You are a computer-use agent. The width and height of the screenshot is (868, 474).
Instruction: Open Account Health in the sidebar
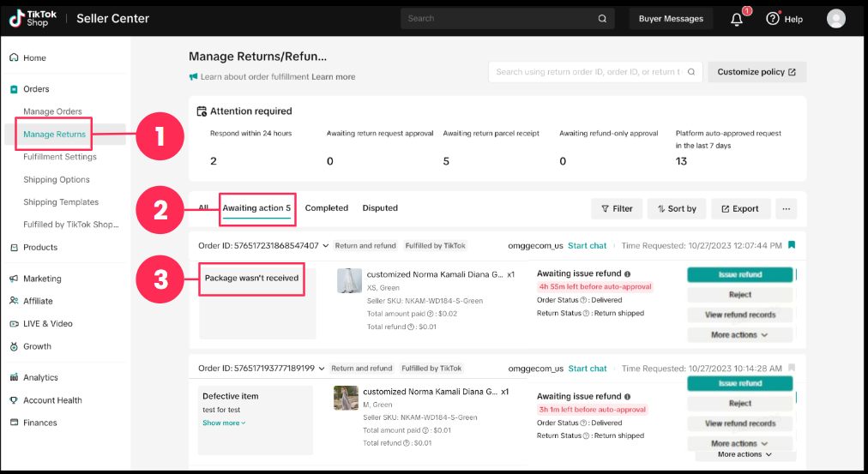click(52, 400)
